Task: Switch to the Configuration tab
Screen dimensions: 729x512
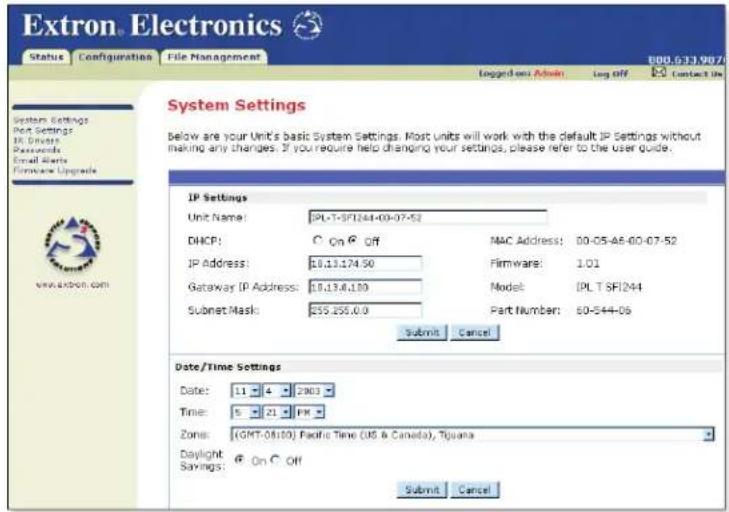Action: click(115, 57)
